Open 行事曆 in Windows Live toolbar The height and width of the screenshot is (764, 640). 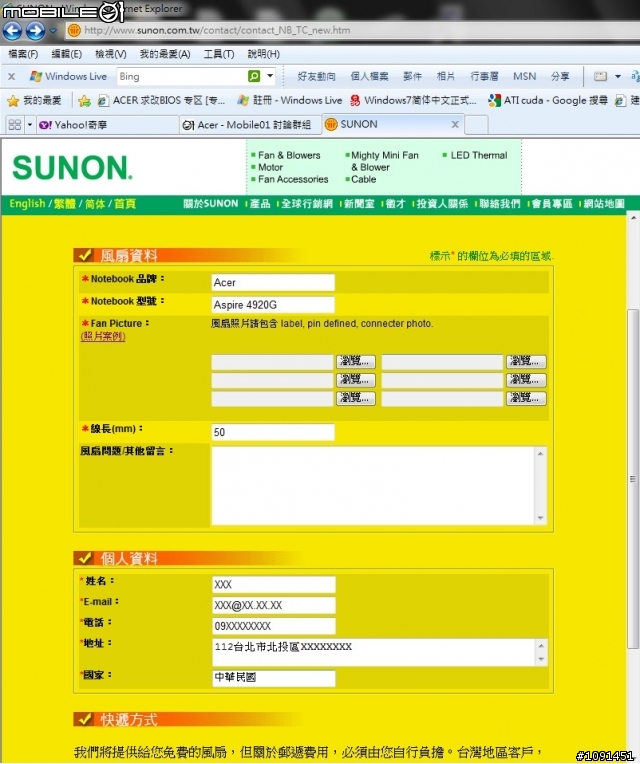pos(484,76)
